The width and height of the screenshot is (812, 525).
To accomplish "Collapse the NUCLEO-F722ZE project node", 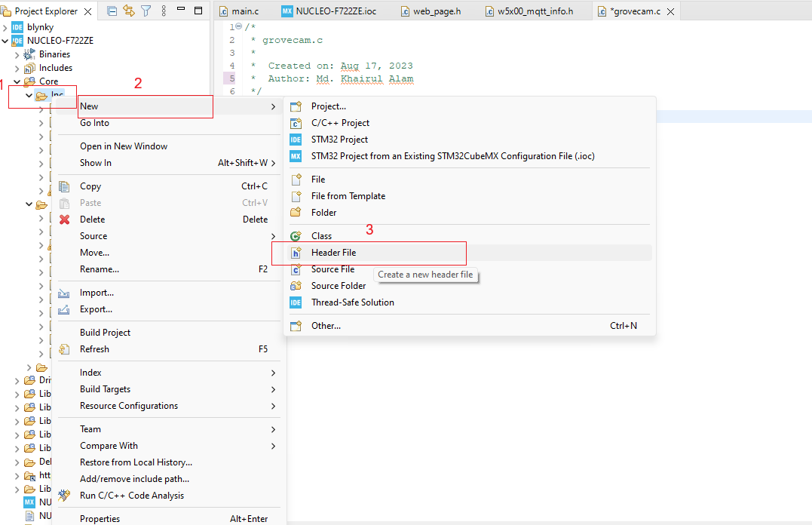I will 5,41.
